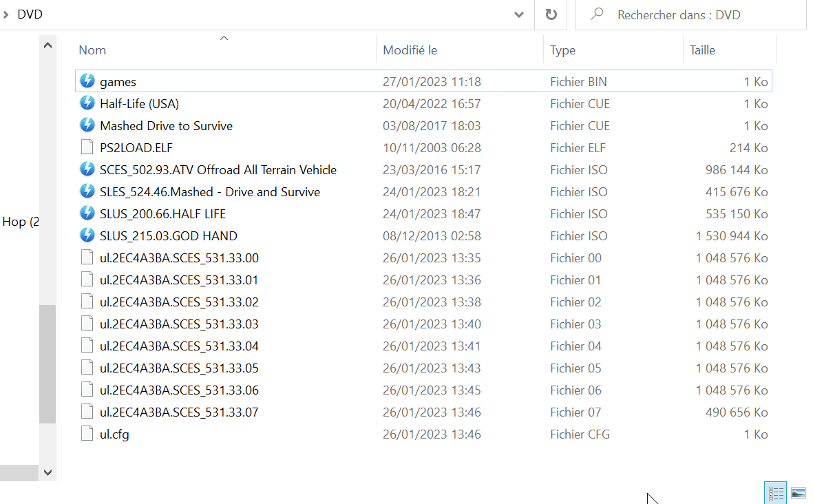813x504 pixels.
Task: Click the search magnifier icon
Action: point(598,14)
